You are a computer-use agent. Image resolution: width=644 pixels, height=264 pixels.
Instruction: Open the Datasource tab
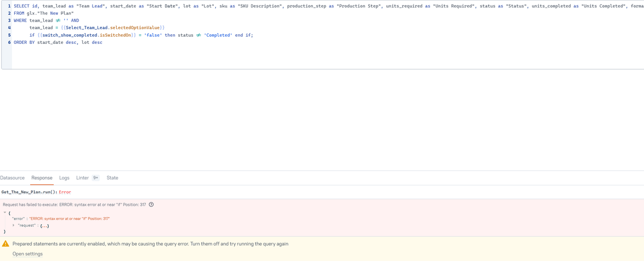point(13,178)
